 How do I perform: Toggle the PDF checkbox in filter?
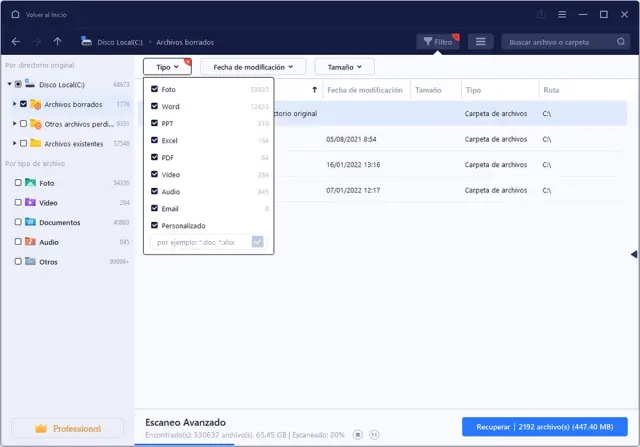(154, 157)
